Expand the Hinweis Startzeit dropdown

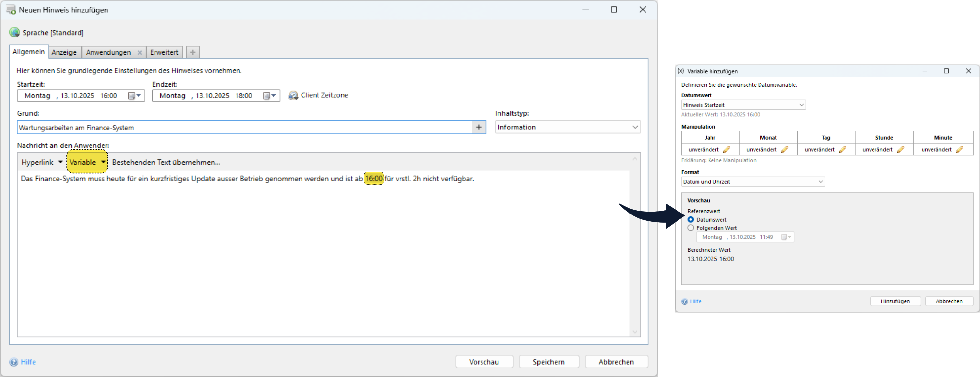(801, 105)
